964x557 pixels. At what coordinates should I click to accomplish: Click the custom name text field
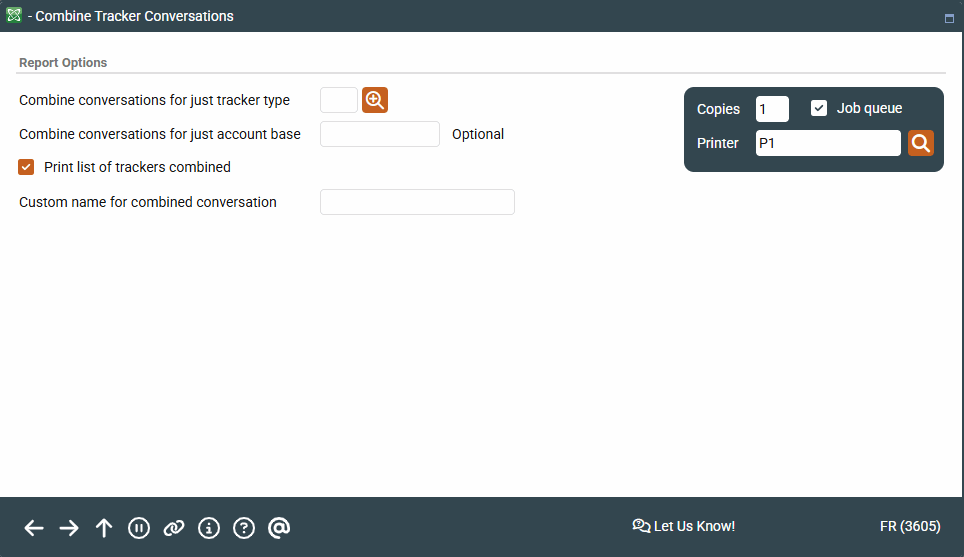pos(417,202)
